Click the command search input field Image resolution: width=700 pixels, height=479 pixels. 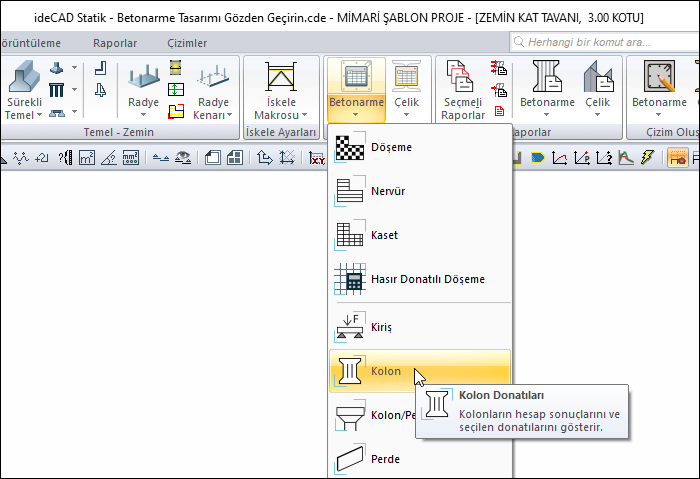[600, 43]
